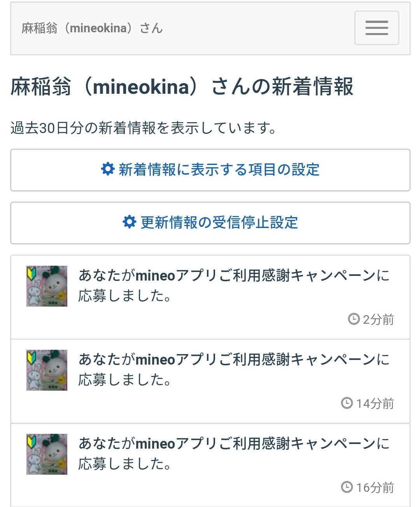
Task: Open the campaign notification text from 2分前
Action: point(233,286)
